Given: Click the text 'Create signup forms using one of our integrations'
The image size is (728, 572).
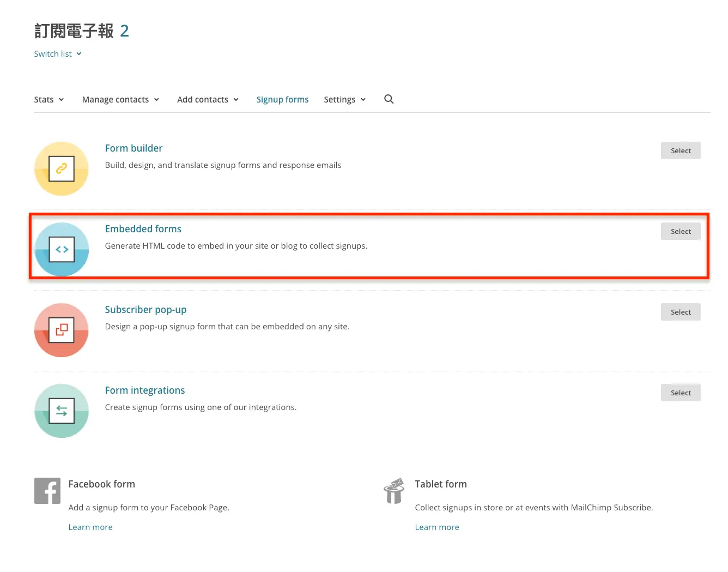Looking at the screenshot, I should 201,407.
